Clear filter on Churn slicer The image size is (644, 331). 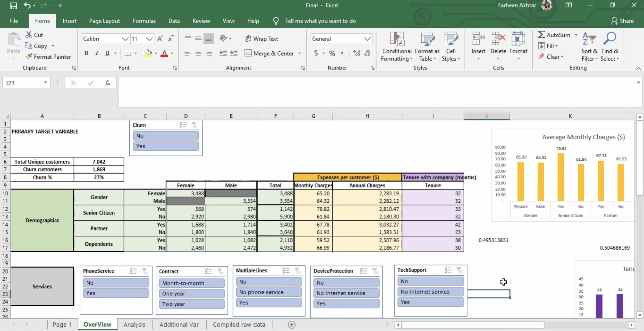point(194,125)
